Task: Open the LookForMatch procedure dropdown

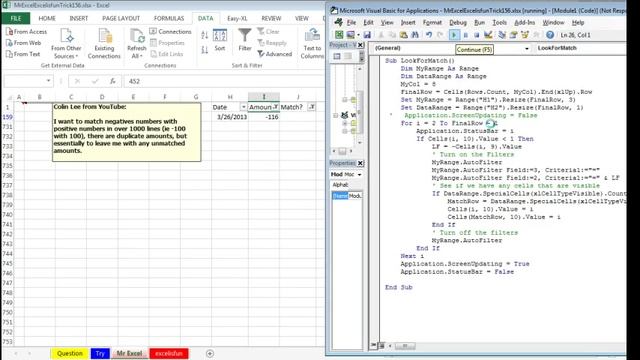Action: [x=580, y=48]
